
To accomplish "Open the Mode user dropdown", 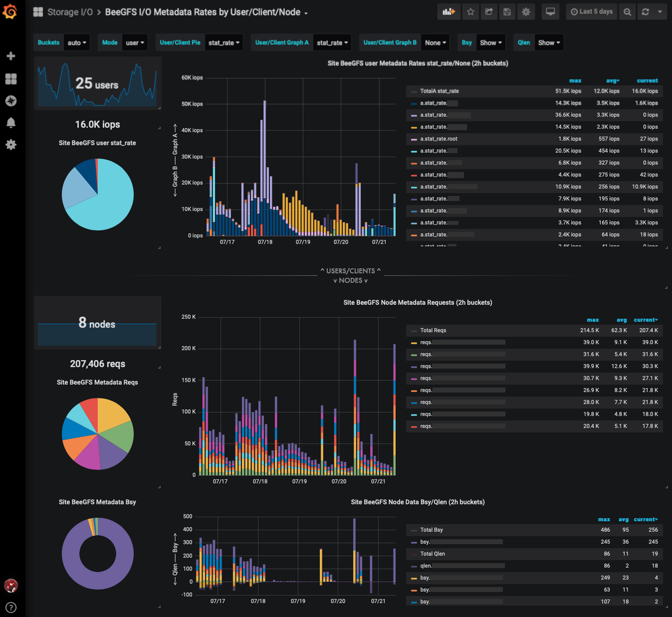I will pos(135,43).
